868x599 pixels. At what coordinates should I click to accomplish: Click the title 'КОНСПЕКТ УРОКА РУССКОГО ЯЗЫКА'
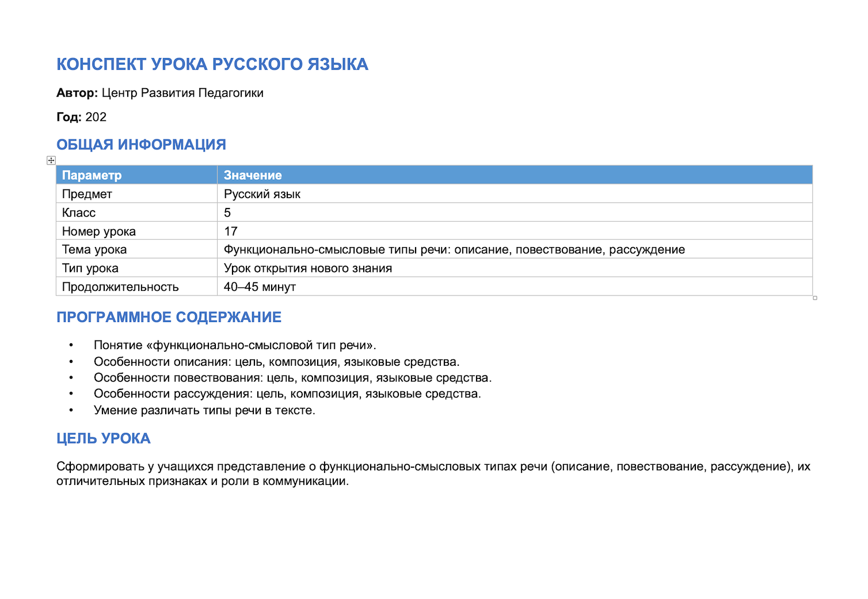[212, 64]
